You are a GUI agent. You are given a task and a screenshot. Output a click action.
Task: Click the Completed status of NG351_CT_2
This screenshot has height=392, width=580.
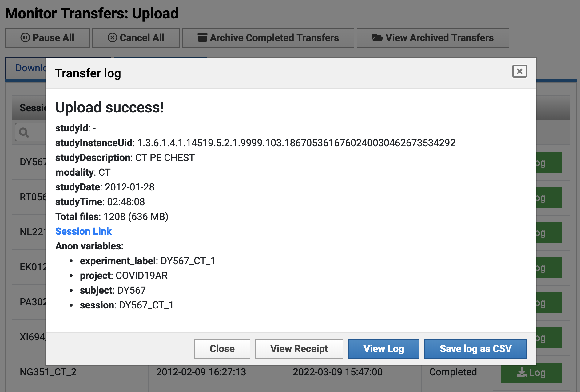(x=453, y=372)
